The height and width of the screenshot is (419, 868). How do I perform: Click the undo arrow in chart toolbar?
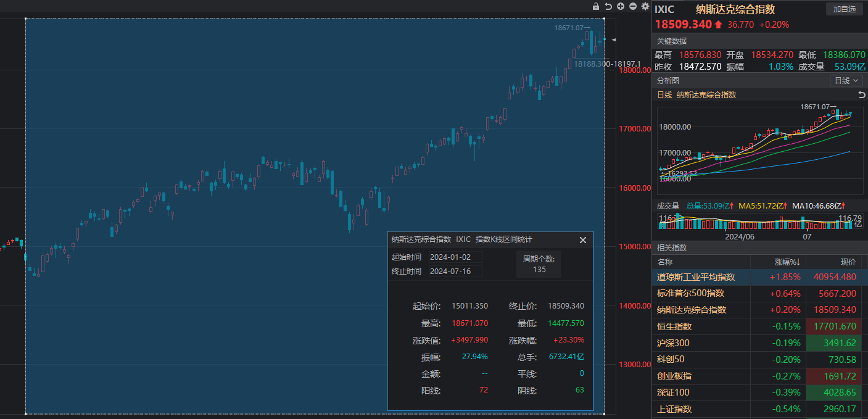coord(608,6)
